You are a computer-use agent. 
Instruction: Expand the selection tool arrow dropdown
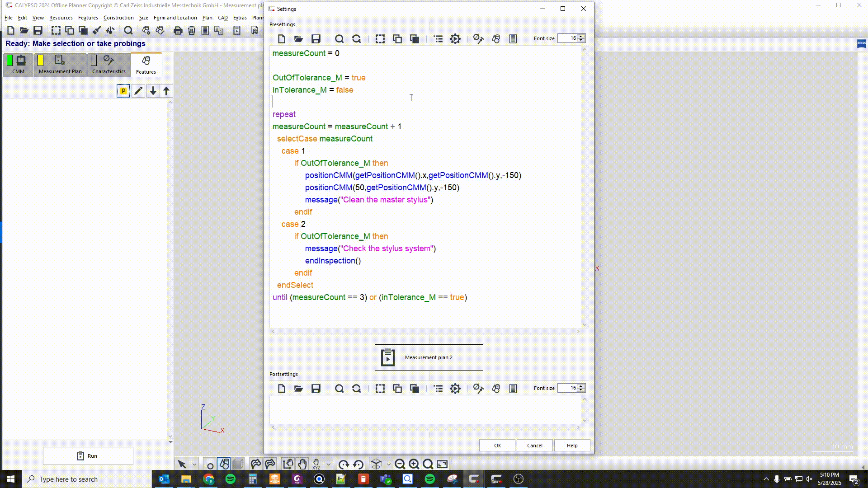pos(193,464)
